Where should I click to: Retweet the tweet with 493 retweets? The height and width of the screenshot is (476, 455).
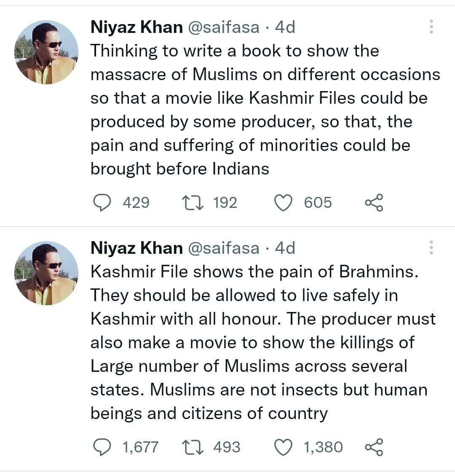tap(192, 447)
